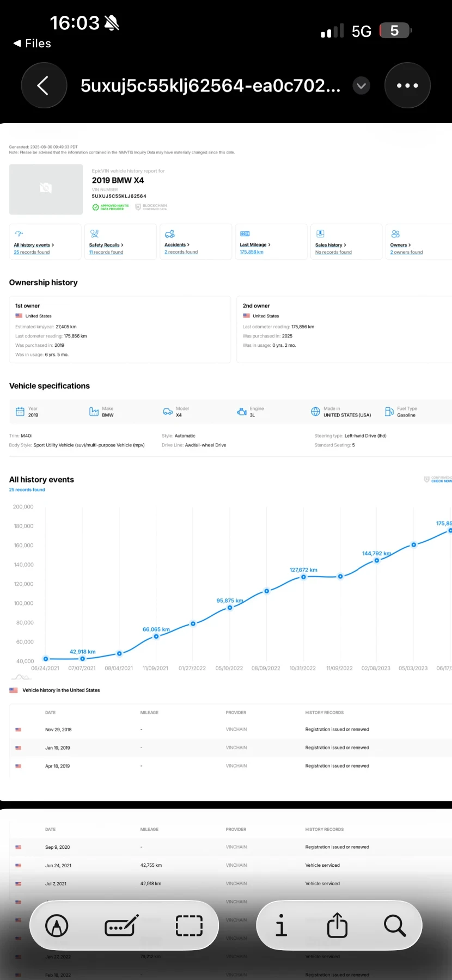Tap the Share icon
The width and height of the screenshot is (452, 980).
coord(337,925)
